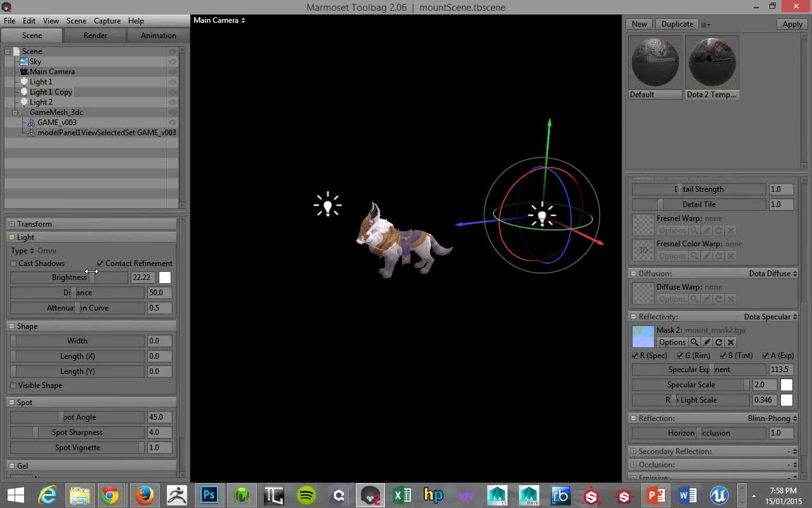Collapse the Scene root node
This screenshot has width=812, height=508.
(x=7, y=51)
